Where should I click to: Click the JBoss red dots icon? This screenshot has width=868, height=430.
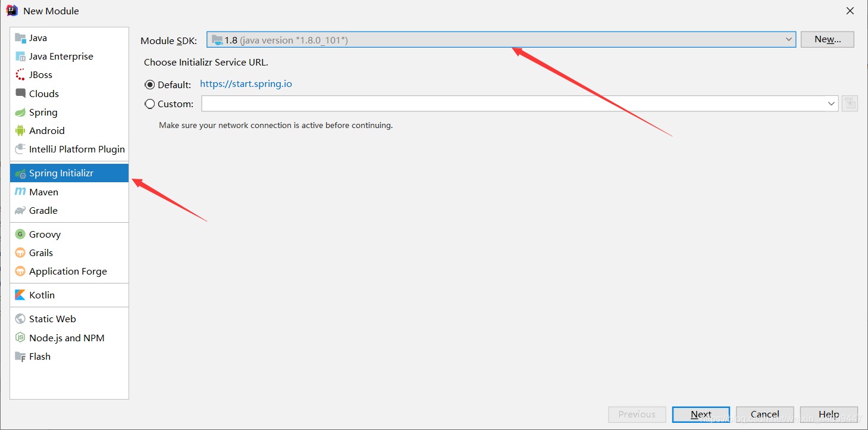20,74
